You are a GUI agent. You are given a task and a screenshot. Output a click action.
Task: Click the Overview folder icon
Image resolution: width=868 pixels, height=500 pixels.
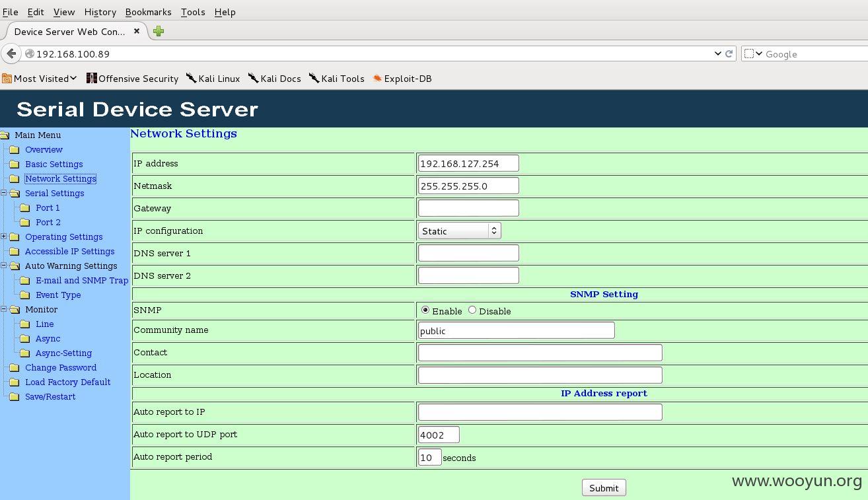(x=15, y=150)
